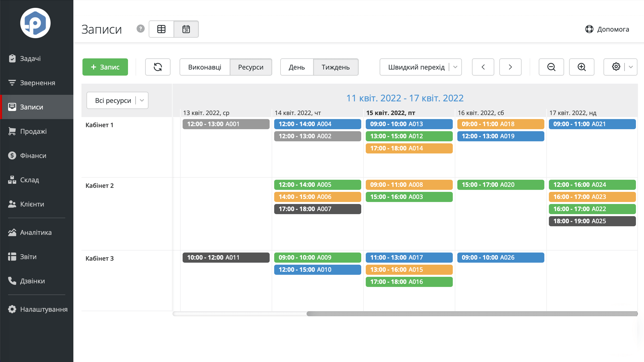Zoom in the calendar scale
Screen dimensions: 644x362
582,67
